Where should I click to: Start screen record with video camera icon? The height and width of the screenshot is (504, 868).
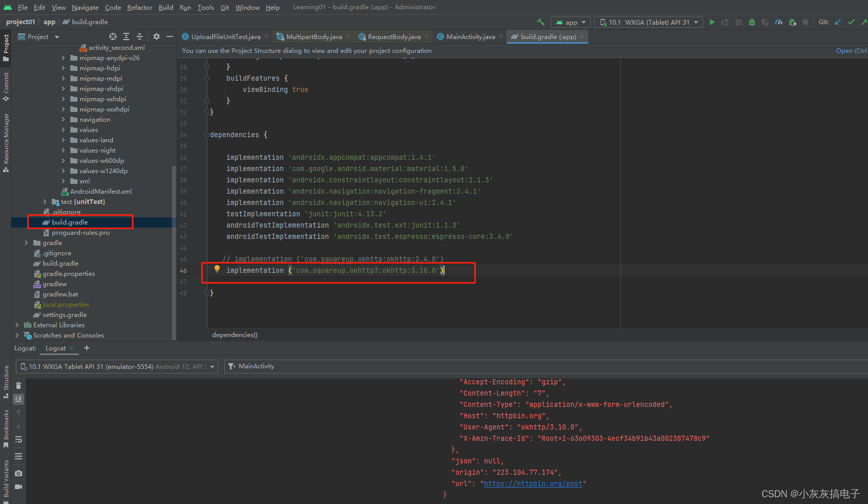point(18,487)
